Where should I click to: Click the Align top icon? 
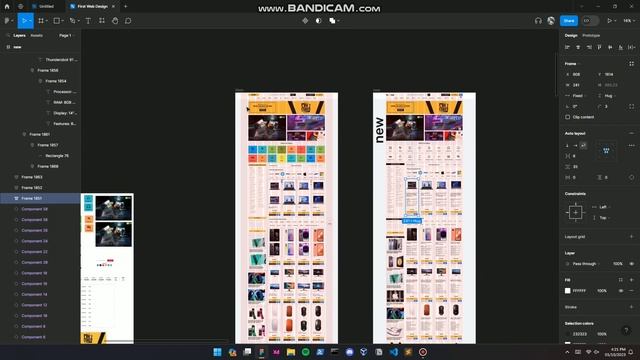(x=599, y=47)
